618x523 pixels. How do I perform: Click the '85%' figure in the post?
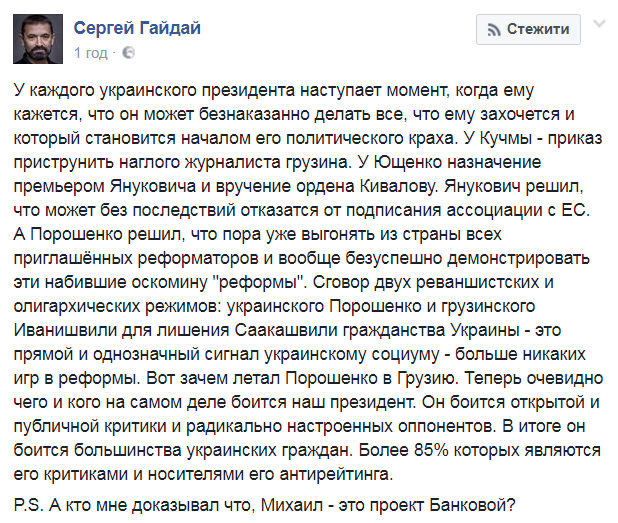click(431, 450)
